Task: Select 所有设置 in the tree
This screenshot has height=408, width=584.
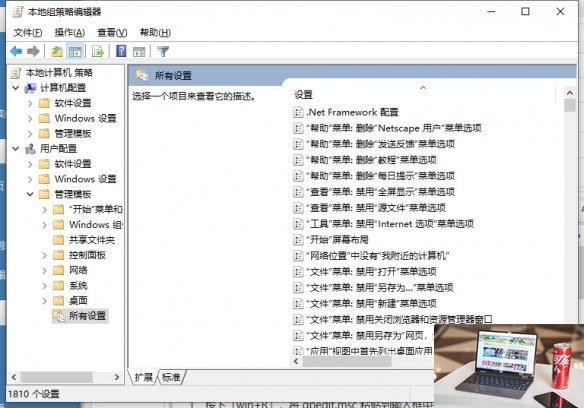Action: [87, 316]
